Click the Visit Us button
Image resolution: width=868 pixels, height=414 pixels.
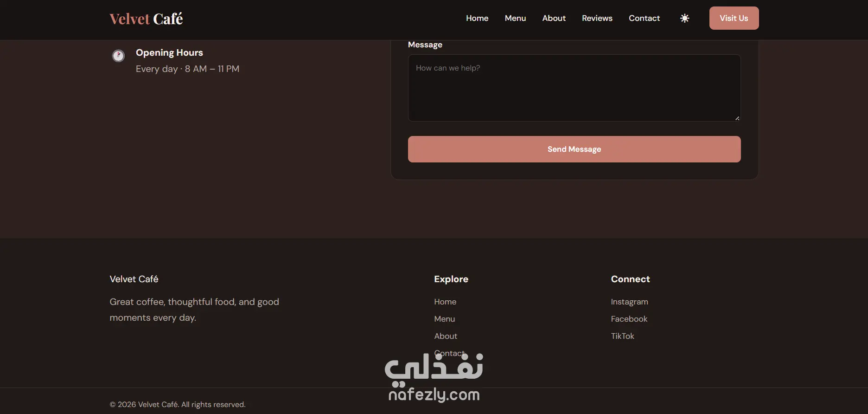click(x=734, y=18)
